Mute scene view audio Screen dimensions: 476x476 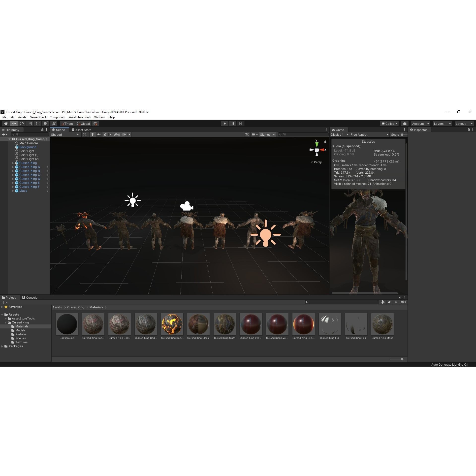(x=99, y=134)
